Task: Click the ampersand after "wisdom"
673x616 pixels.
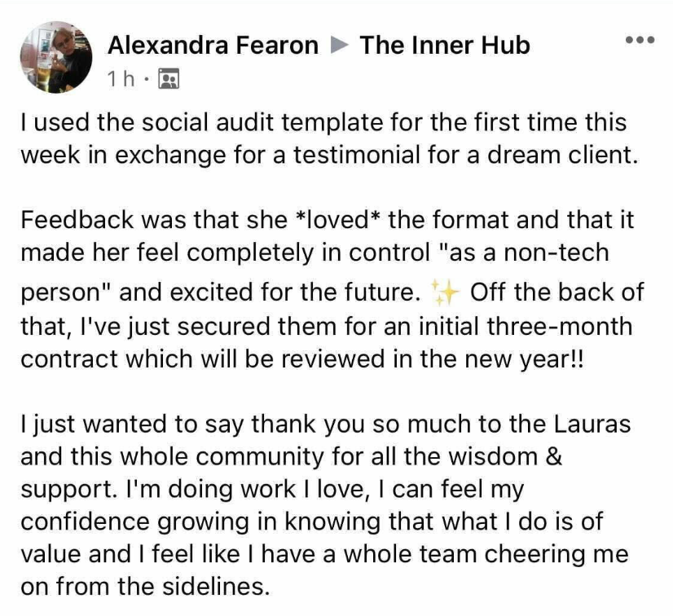Action: pos(552,457)
